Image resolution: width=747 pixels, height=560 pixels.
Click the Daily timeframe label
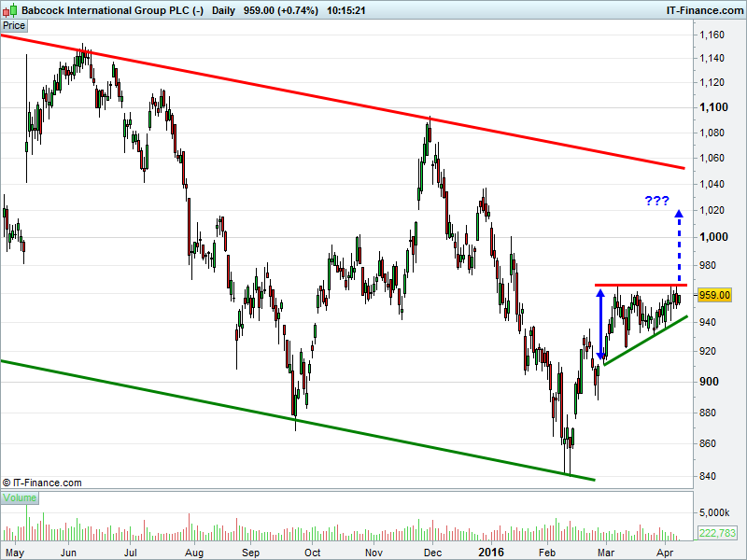(x=223, y=10)
